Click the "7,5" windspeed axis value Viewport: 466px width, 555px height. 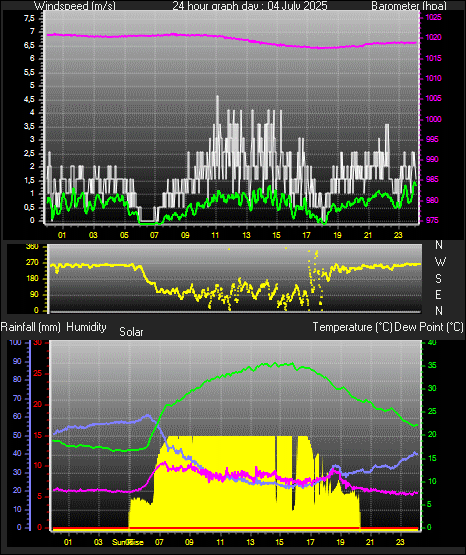click(29, 18)
